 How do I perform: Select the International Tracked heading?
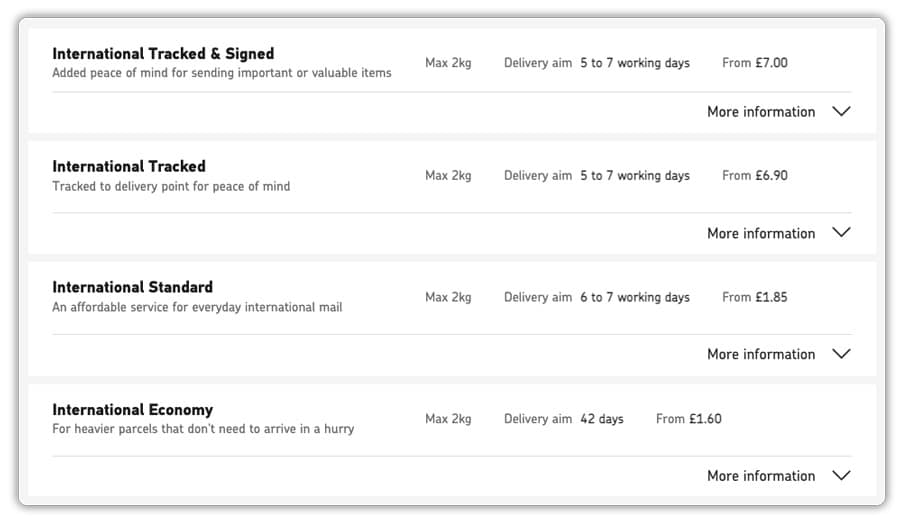click(x=129, y=166)
